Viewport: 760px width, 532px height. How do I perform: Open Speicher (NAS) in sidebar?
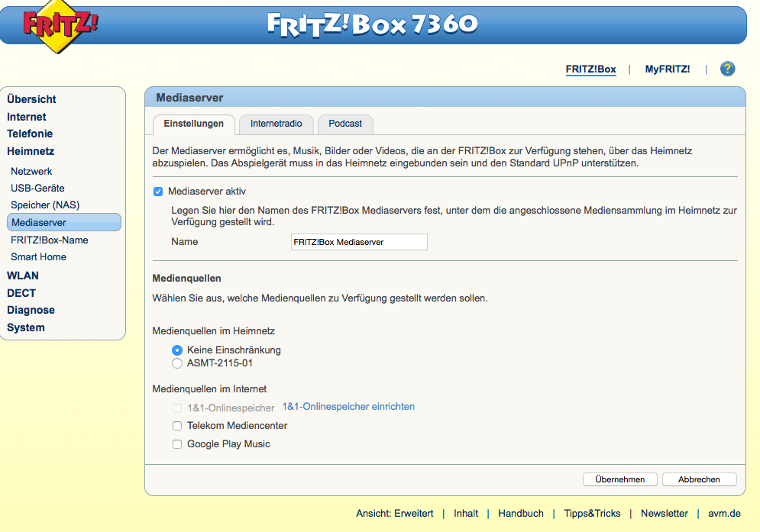[x=45, y=205]
